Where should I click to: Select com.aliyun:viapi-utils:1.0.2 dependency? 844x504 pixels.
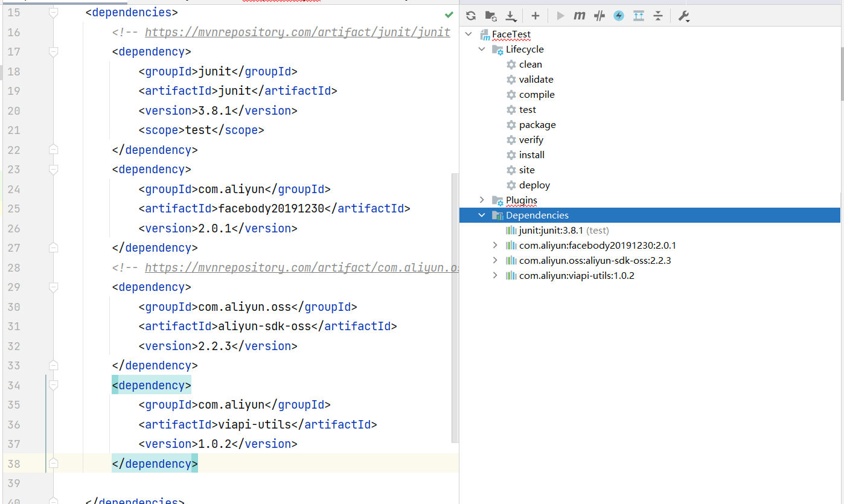pos(577,276)
